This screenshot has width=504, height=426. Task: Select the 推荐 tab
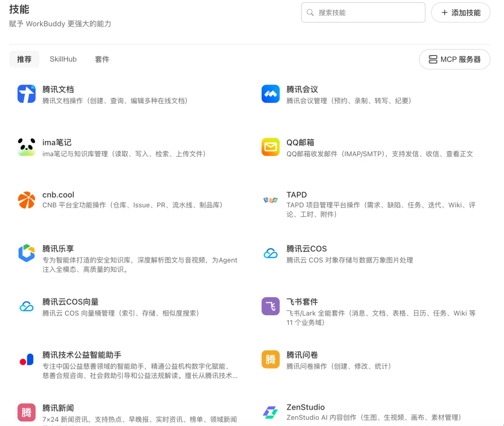pos(24,59)
